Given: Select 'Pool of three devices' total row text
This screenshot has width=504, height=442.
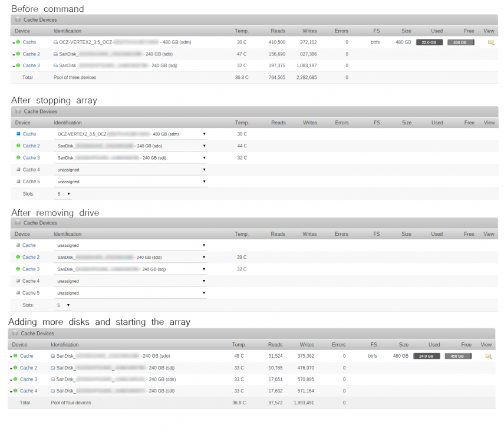Looking at the screenshot, I should (75, 77).
